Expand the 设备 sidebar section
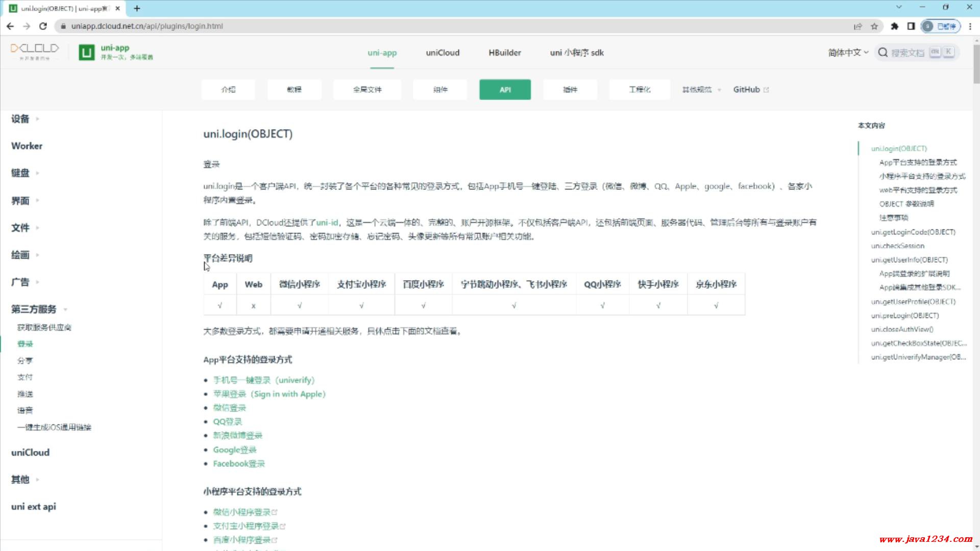The image size is (980, 551). pyautogui.click(x=25, y=119)
